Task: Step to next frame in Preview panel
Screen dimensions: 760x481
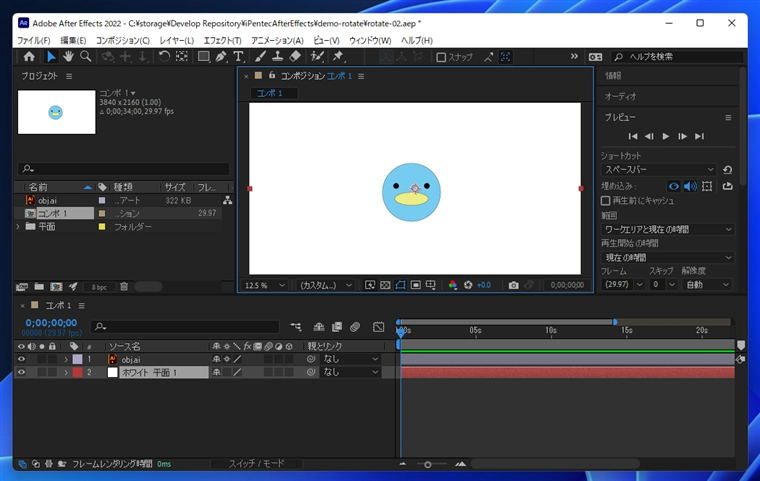Action: click(682, 136)
